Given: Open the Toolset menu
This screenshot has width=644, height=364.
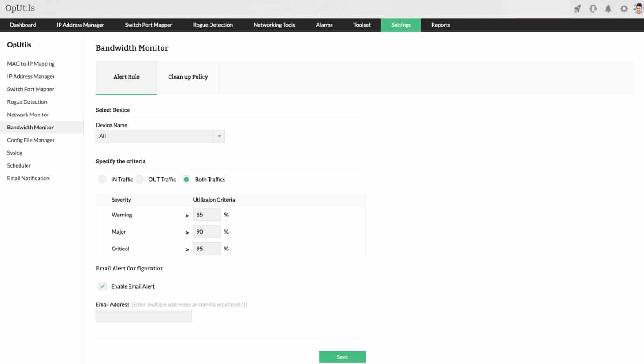Looking at the screenshot, I should click(362, 25).
